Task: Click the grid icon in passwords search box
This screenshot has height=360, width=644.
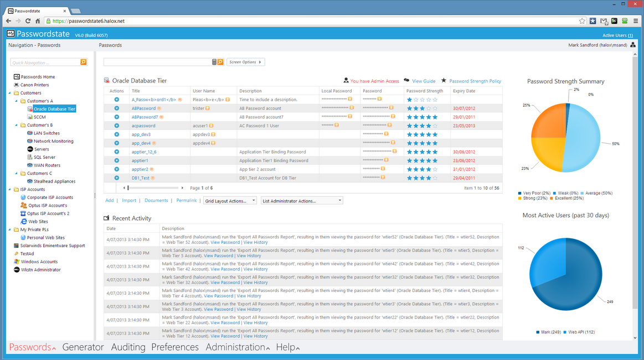Action: [214, 62]
